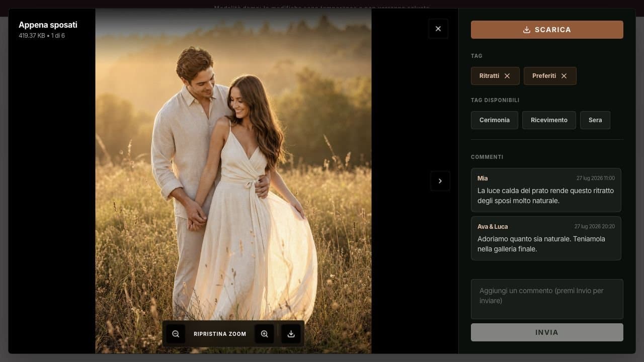Click the 419.37 KB • 1 di 6 info

click(x=42, y=36)
